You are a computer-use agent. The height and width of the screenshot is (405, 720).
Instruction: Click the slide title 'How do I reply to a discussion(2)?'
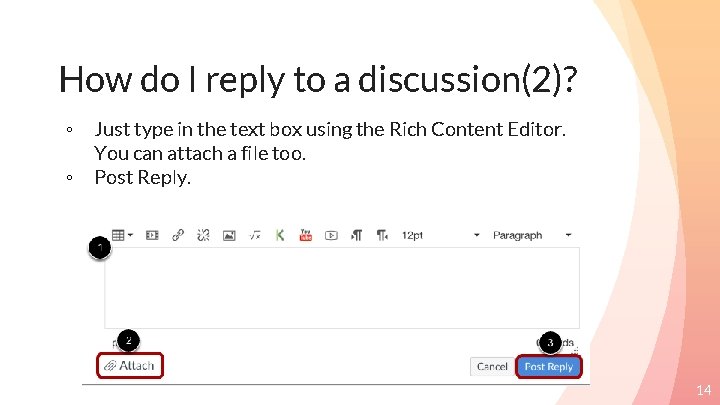tap(317, 80)
